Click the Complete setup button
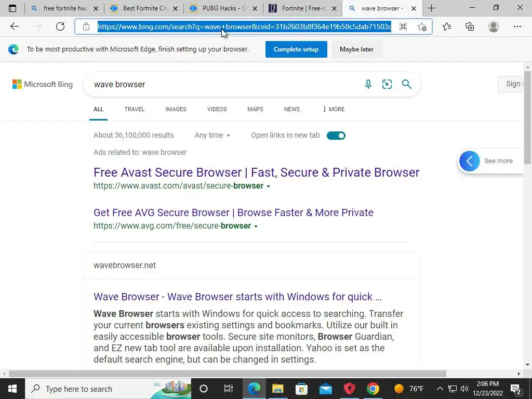Screen dimensions: 532x399 pos(296,49)
